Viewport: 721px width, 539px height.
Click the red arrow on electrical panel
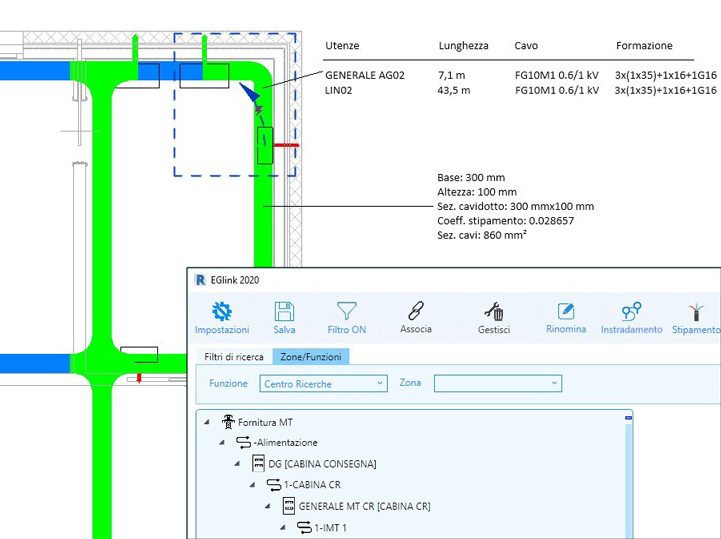coord(286,145)
